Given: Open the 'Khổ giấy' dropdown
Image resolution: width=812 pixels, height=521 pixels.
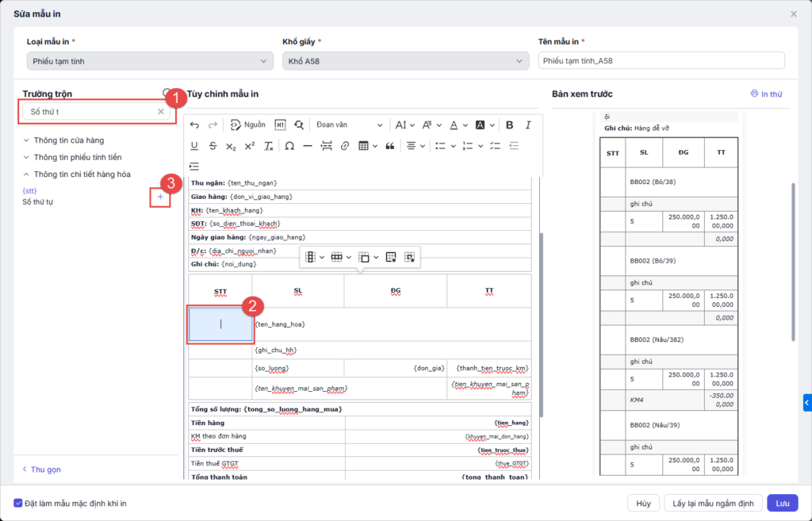Looking at the screenshot, I should click(x=405, y=61).
